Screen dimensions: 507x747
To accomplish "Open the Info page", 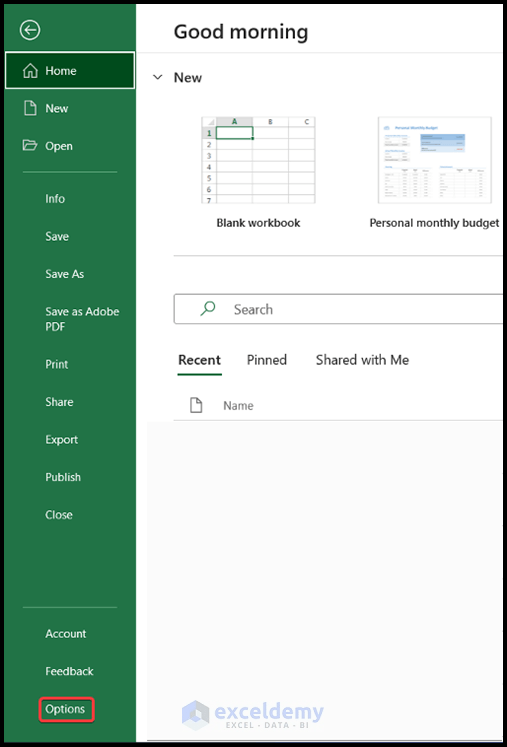I will point(55,199).
